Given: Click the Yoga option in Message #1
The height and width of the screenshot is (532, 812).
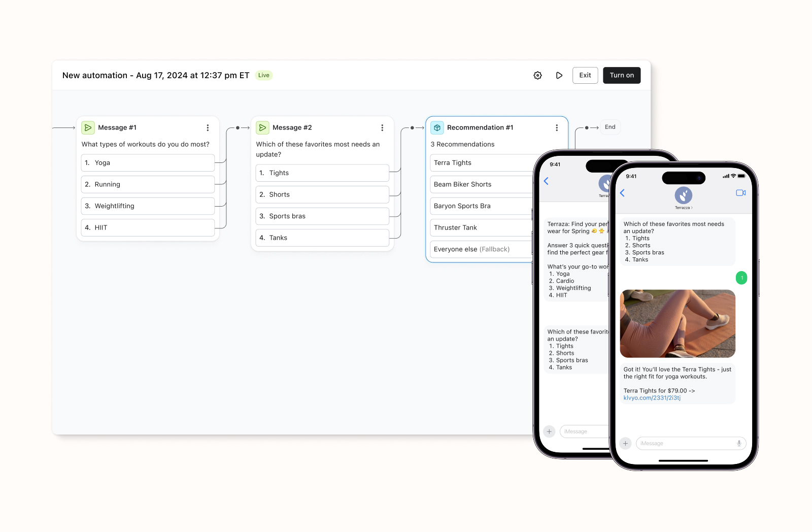Looking at the screenshot, I should [x=147, y=162].
